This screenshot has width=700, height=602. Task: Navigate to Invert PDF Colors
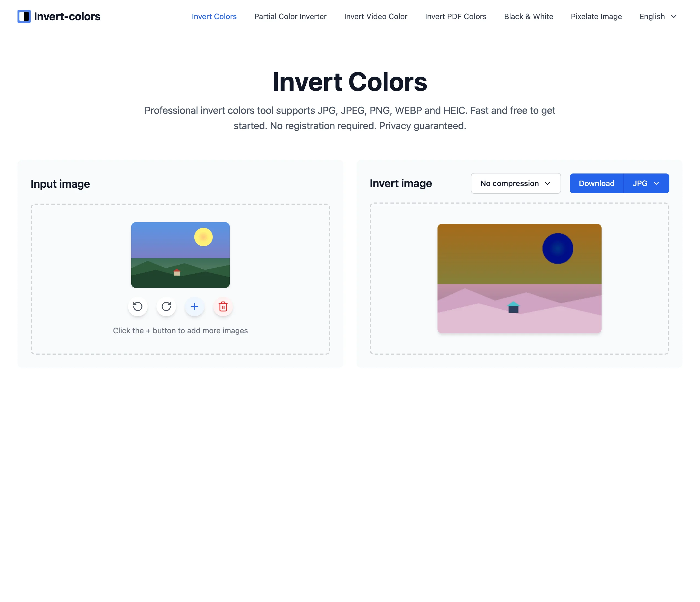click(455, 17)
